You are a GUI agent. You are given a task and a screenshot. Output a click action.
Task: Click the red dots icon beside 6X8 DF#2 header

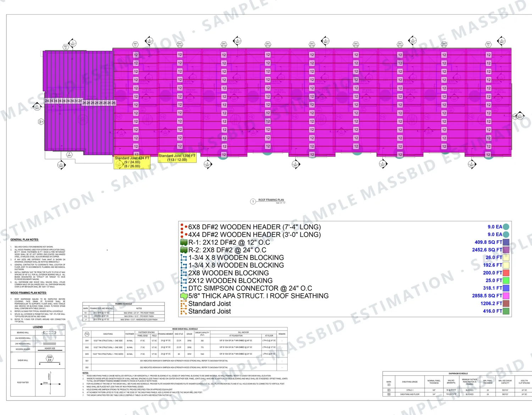[x=183, y=227]
